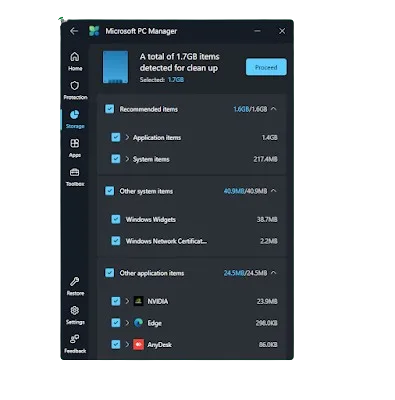Click the Selected 1.7GB value
395x400 pixels.
click(x=176, y=80)
